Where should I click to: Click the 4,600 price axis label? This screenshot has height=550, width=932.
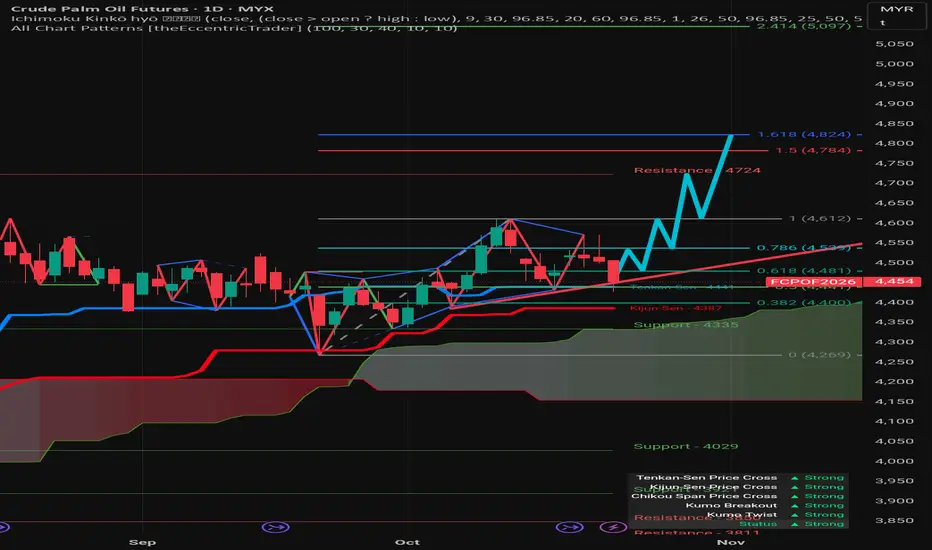[x=895, y=223]
